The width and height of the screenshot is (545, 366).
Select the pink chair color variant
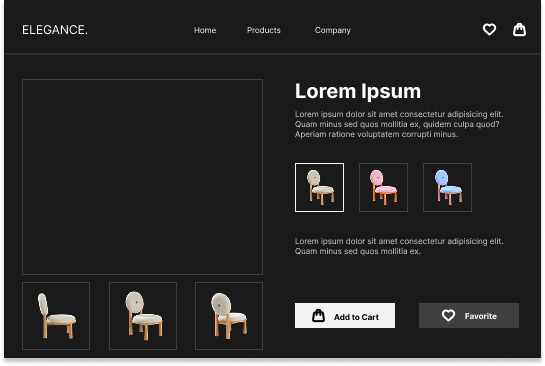(383, 187)
